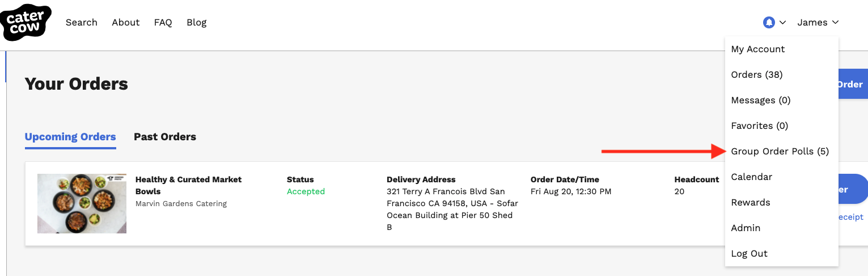The image size is (868, 276).
Task: Open Rewards from the account menu
Action: (x=751, y=203)
